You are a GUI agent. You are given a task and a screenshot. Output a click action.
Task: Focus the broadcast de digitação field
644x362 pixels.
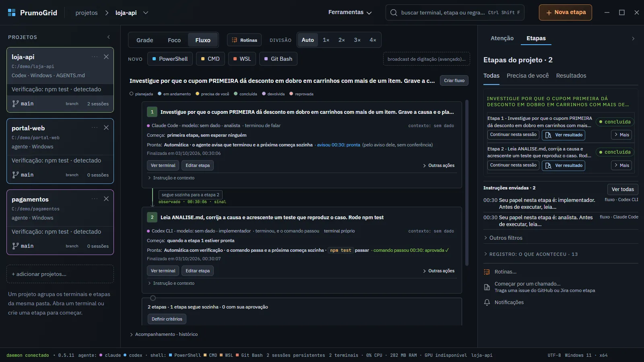click(426, 59)
